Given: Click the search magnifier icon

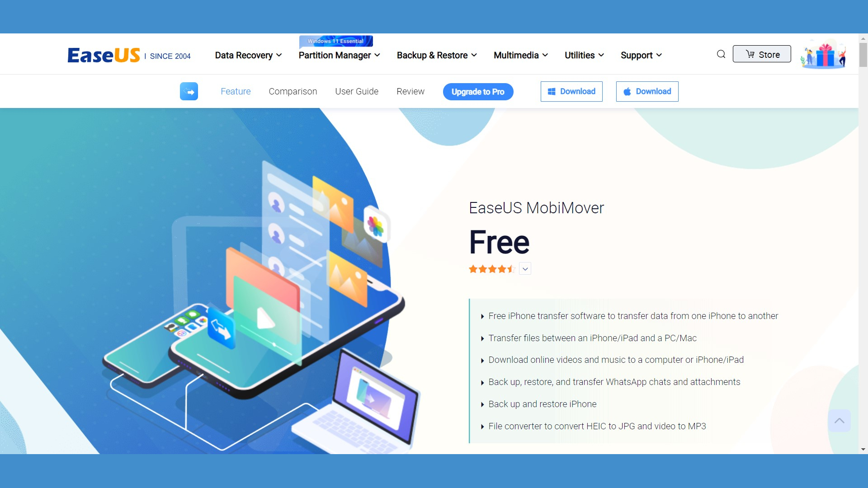Looking at the screenshot, I should coord(721,54).
